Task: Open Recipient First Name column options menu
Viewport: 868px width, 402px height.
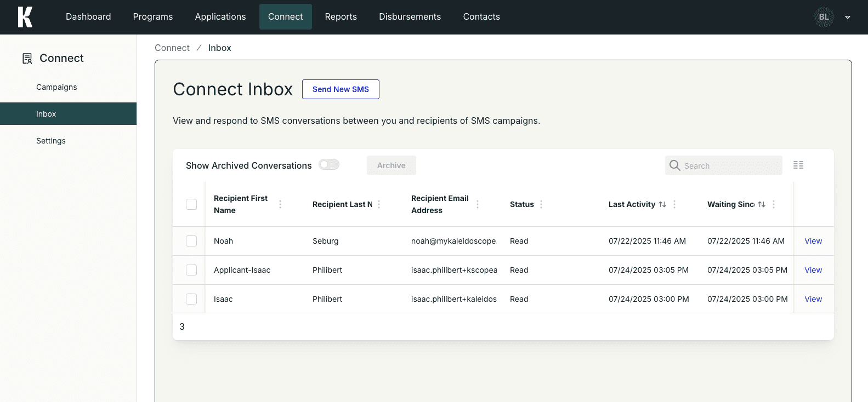Action: (x=280, y=204)
